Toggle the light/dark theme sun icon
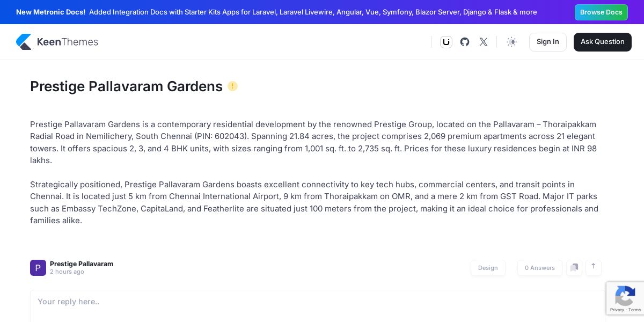 (511, 42)
